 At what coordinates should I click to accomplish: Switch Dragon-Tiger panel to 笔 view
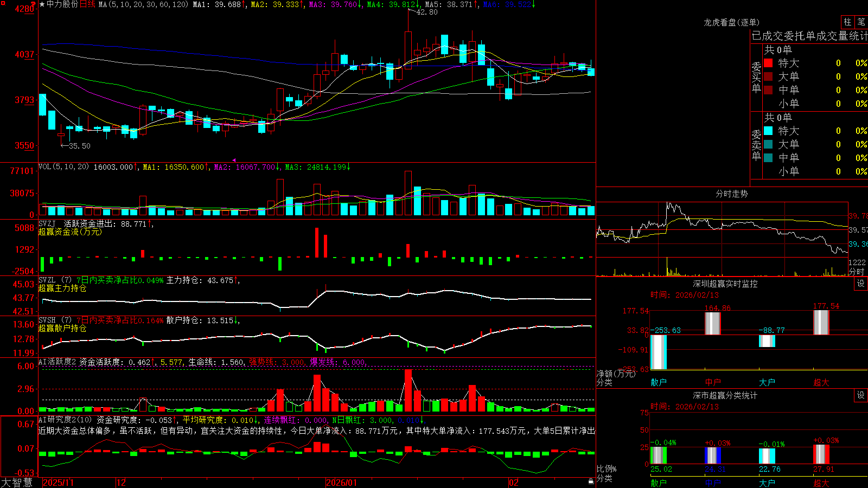(861, 22)
